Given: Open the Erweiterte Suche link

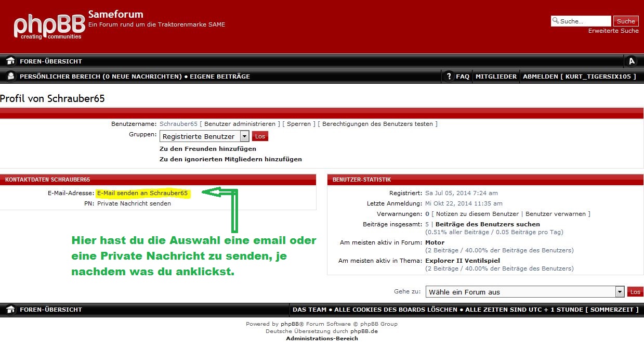Looking at the screenshot, I should [x=613, y=31].
